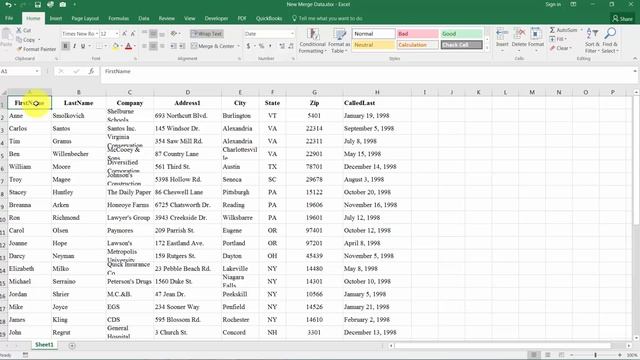Open the Clear dropdown
The image size is (640, 360).
pyautogui.click(x=561, y=48)
